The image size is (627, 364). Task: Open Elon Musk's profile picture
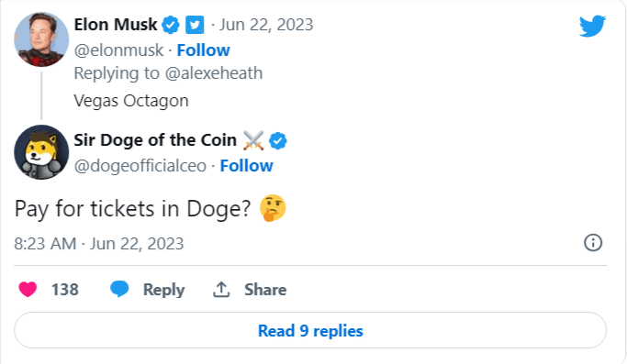click(41, 39)
